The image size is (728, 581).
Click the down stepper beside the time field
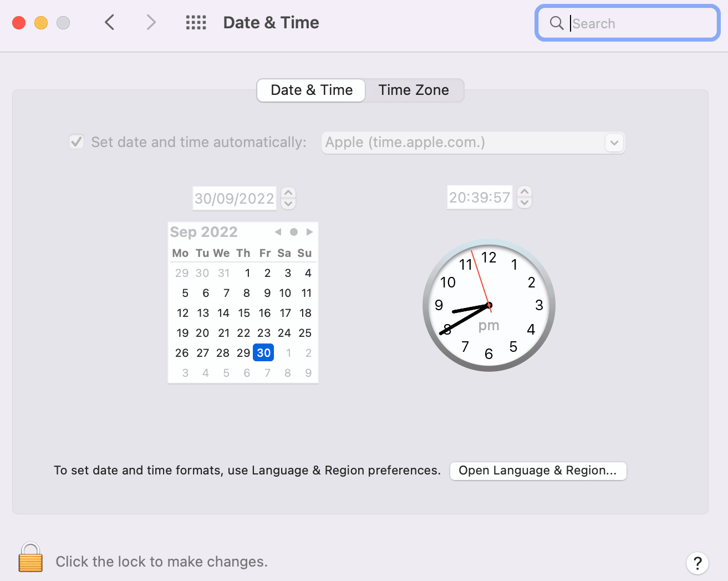click(525, 202)
